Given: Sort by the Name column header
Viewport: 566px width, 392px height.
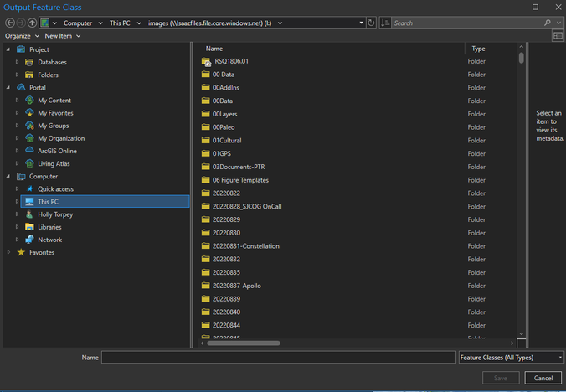Looking at the screenshot, I should (x=214, y=49).
